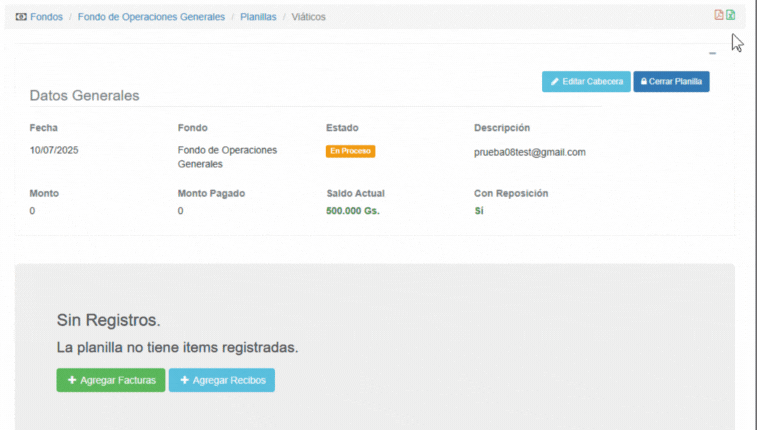The width and height of the screenshot is (757, 430).
Task: Export the planilla to Excel
Action: [x=730, y=14]
